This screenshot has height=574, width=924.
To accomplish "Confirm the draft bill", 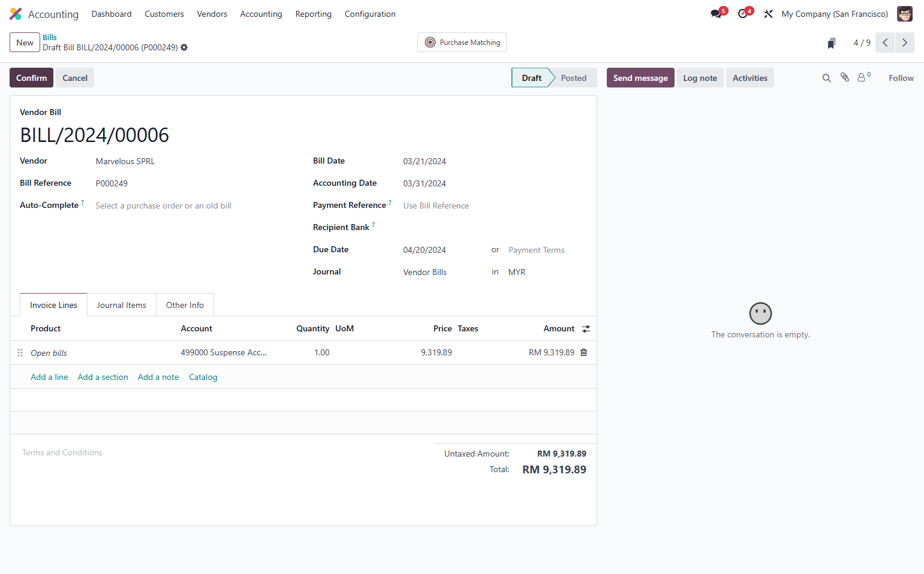I will point(31,78).
